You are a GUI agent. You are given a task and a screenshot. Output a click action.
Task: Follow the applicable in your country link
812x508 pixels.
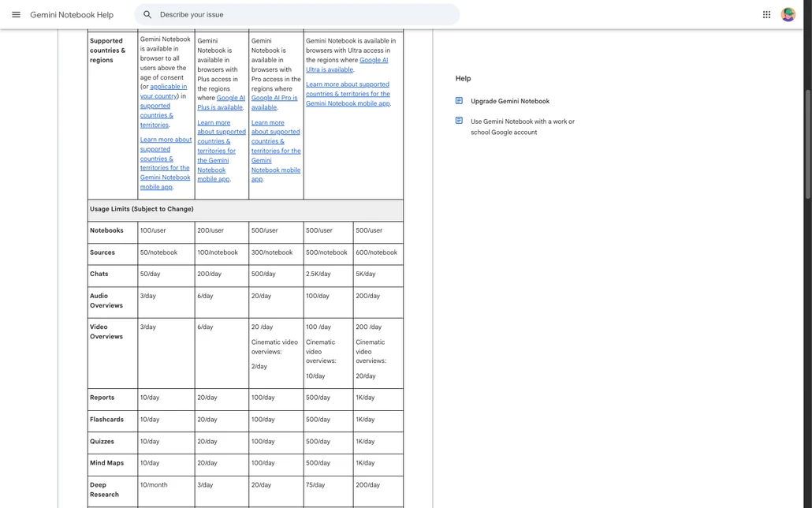[x=164, y=92]
